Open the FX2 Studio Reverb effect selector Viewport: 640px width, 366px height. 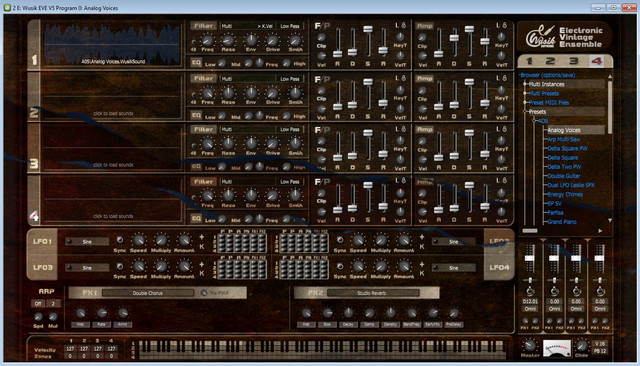click(373, 293)
